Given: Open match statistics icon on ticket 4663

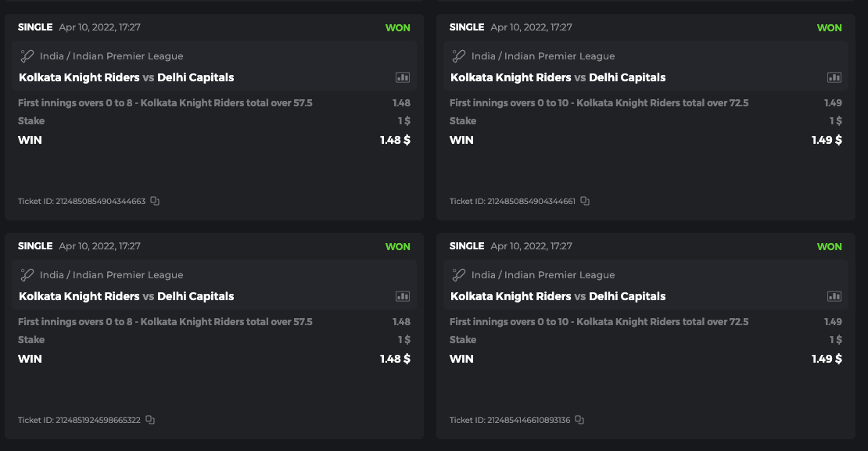Looking at the screenshot, I should 403,77.
